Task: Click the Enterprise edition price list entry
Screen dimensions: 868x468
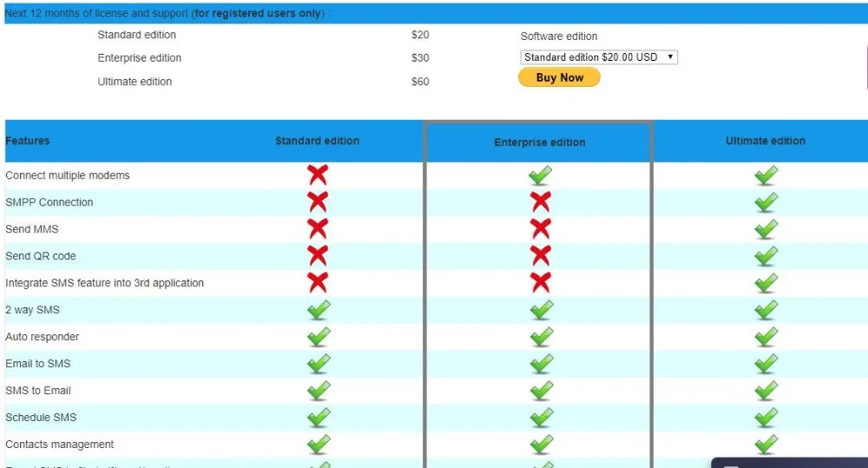Action: point(140,57)
